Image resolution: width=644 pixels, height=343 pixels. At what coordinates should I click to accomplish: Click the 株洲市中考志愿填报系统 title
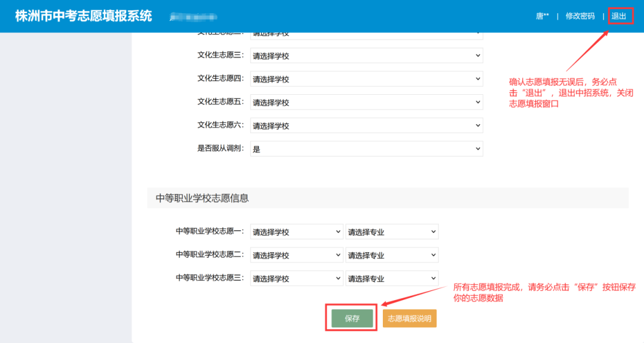pyautogui.click(x=83, y=16)
